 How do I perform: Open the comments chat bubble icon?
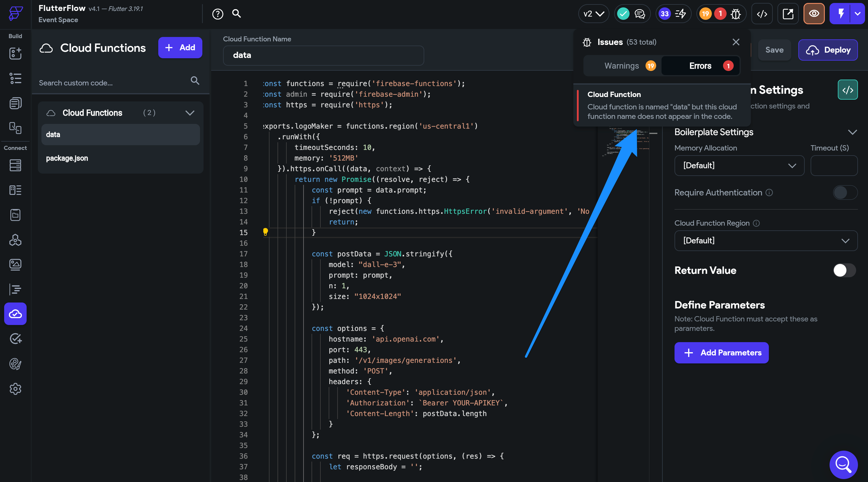(x=640, y=14)
